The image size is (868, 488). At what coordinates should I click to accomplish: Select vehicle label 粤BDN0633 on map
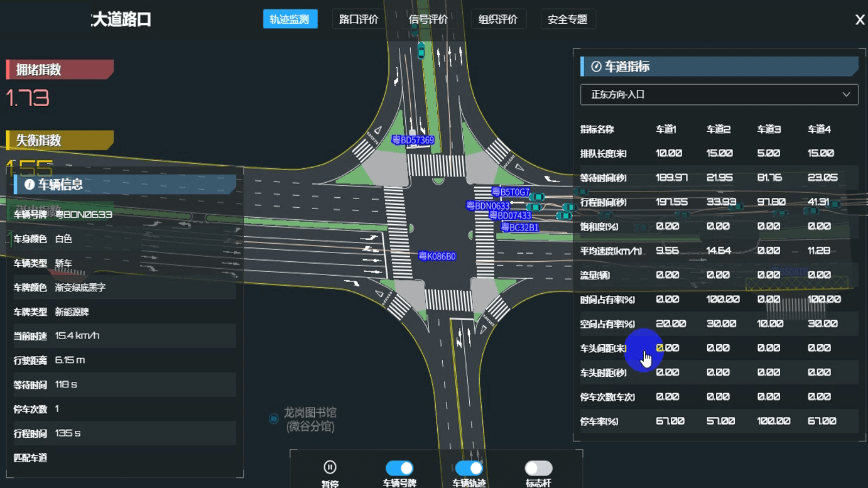point(488,206)
